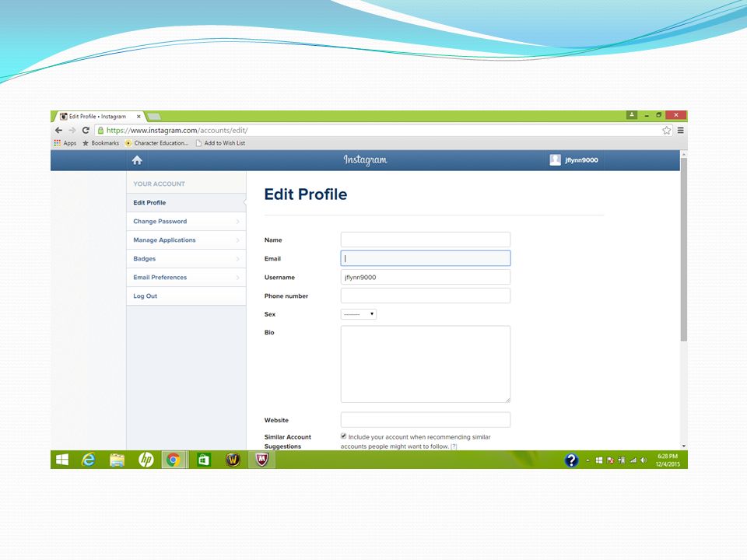
Task: Toggle Similar Account Suggestions checkbox
Action: point(343,436)
